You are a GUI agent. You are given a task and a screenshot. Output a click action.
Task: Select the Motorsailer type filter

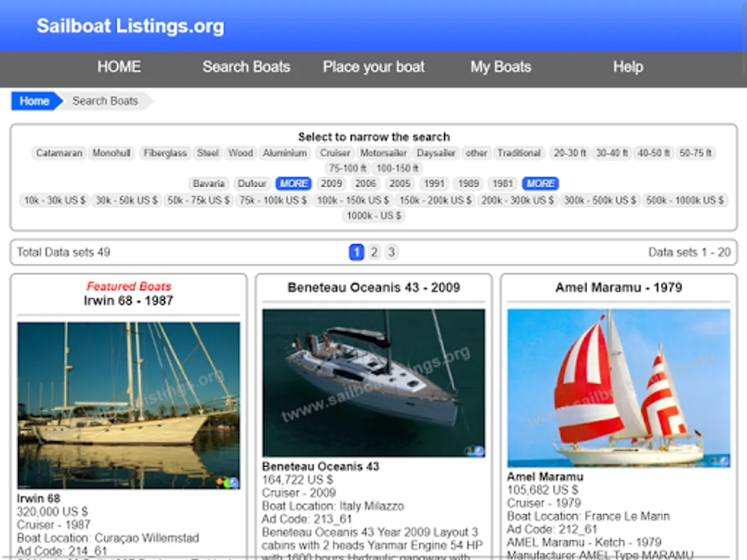(383, 153)
